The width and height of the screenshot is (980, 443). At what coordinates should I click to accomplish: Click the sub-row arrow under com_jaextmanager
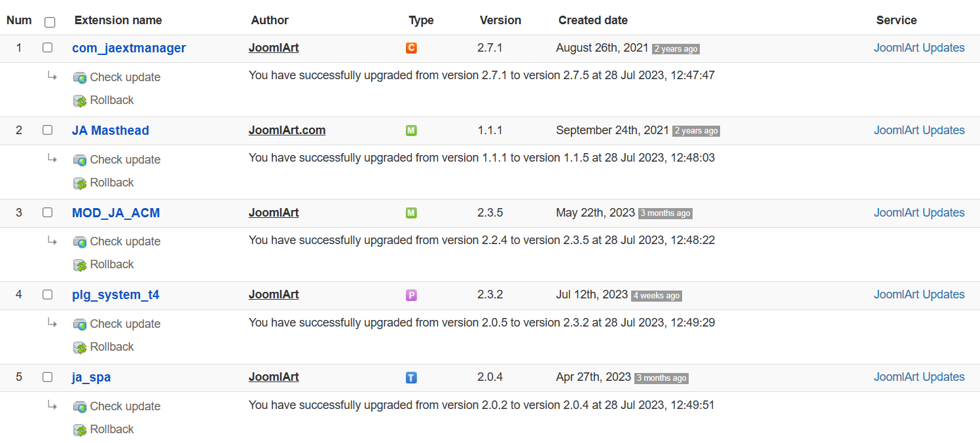(52, 77)
